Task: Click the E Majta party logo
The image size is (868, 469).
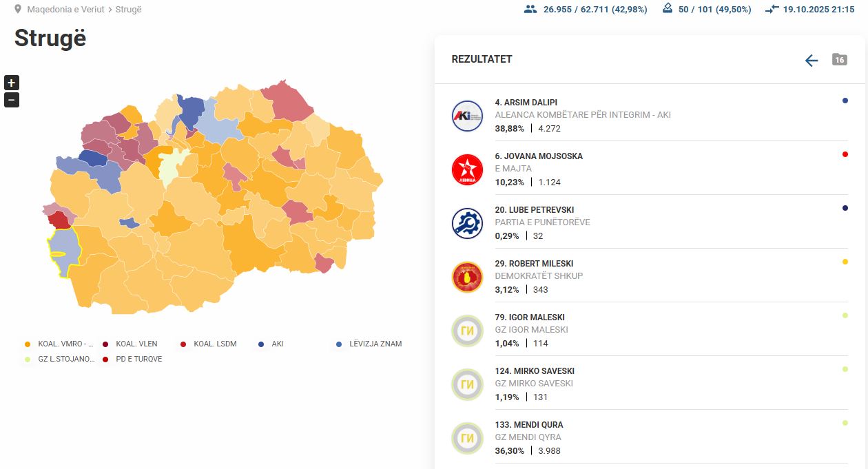Action: point(467,169)
